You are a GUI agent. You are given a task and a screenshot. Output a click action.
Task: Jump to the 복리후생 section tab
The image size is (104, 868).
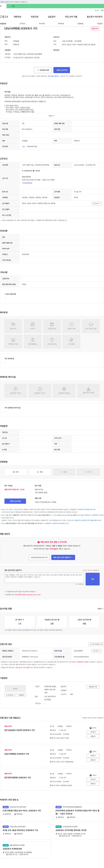[x=61, y=24]
